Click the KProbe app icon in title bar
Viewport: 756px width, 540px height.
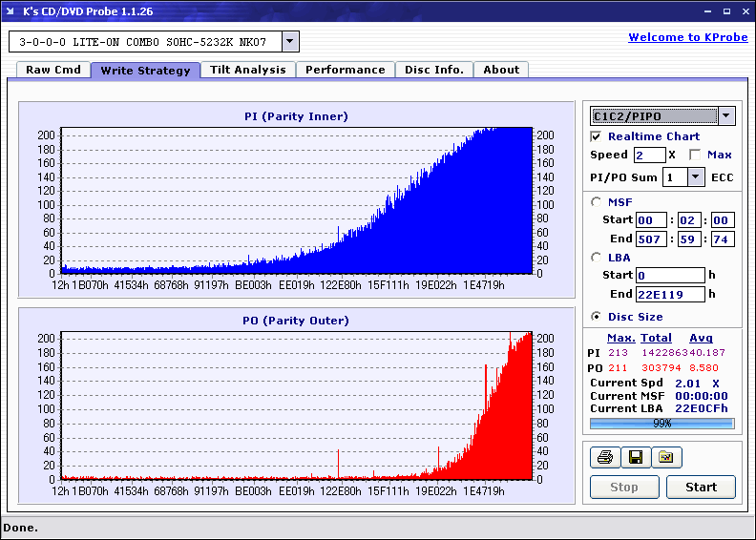10,11
